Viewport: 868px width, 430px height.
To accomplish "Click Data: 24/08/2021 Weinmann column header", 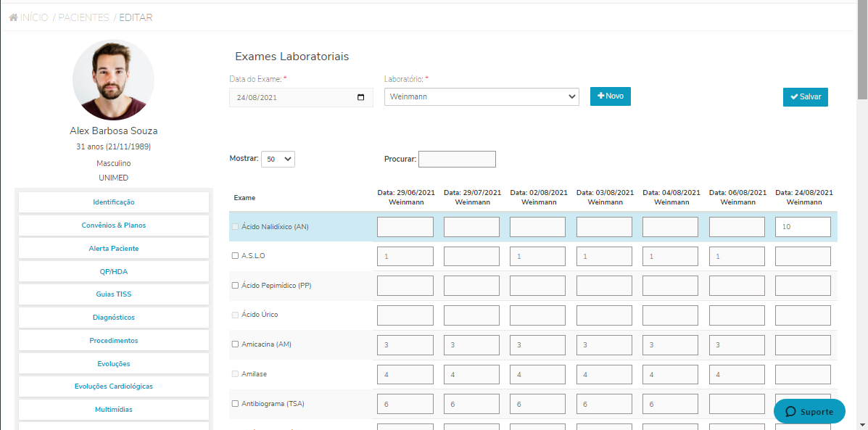I will coord(803,197).
